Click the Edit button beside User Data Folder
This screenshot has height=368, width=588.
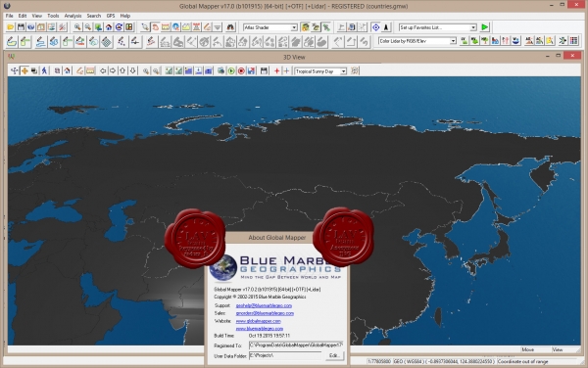[x=334, y=355]
